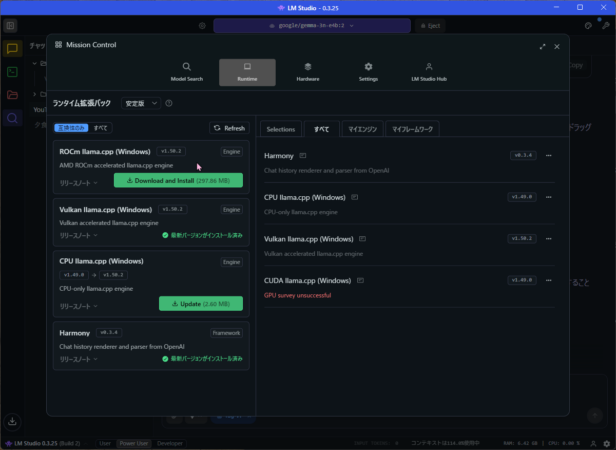Open the Downloads icon at sidebar bottom
The width and height of the screenshot is (616, 450).
point(12,421)
